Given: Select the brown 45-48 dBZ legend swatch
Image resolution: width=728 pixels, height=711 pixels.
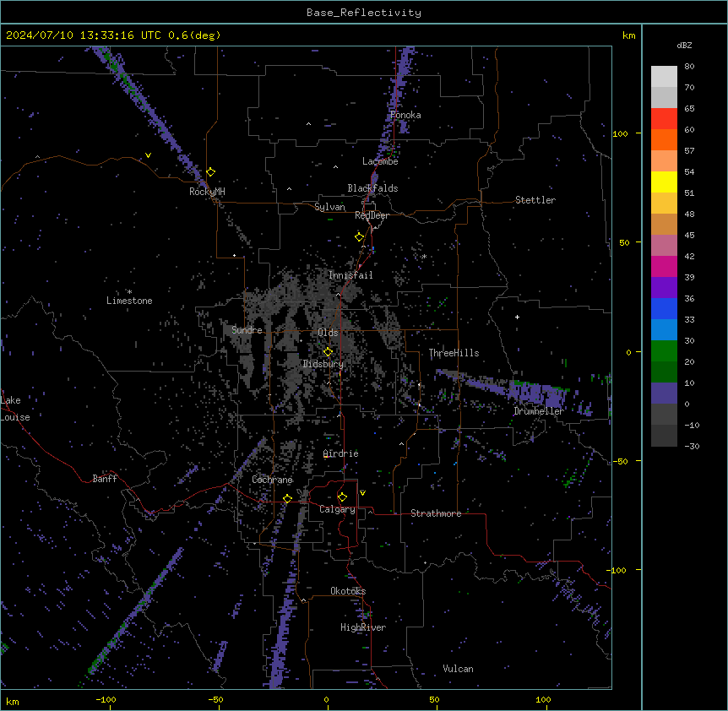Looking at the screenshot, I should (664, 224).
